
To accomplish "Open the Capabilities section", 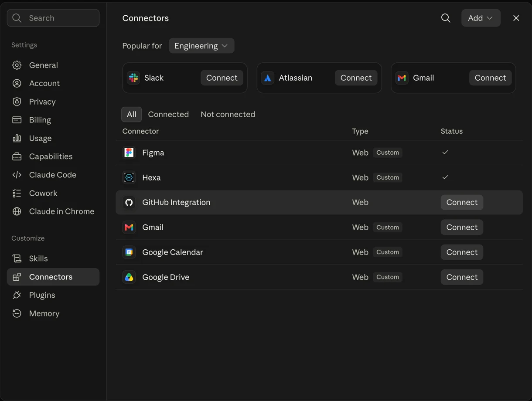I will pyautogui.click(x=53, y=156).
